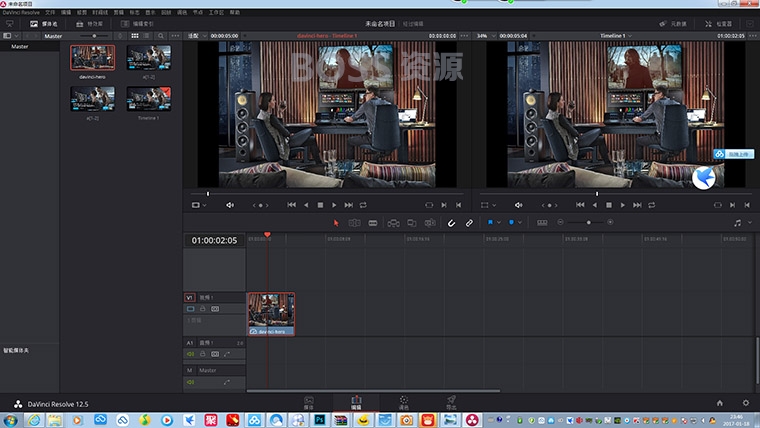The width and height of the screenshot is (760, 428).
Task: Open the Inspector panel button at top-right
Action: pyautogui.click(x=719, y=24)
